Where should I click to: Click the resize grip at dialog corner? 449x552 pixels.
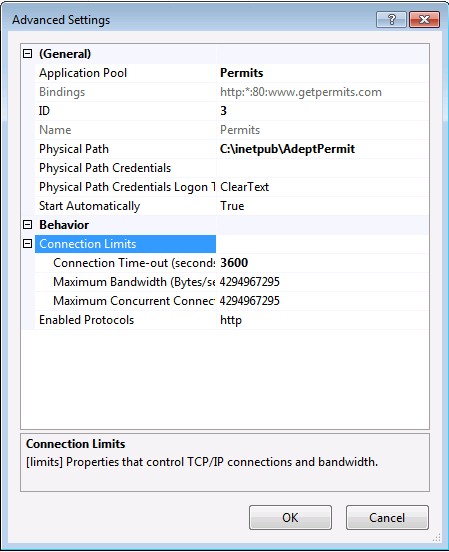pos(437,538)
